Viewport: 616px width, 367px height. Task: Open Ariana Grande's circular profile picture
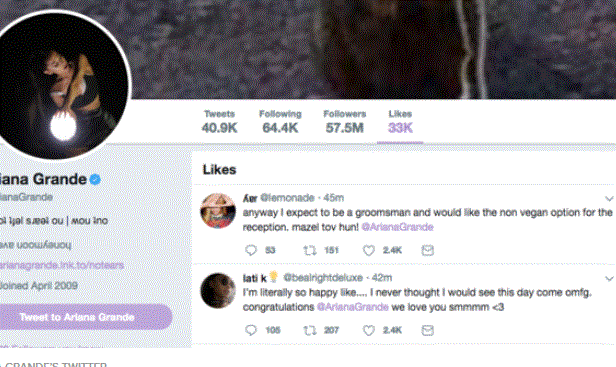click(x=57, y=85)
